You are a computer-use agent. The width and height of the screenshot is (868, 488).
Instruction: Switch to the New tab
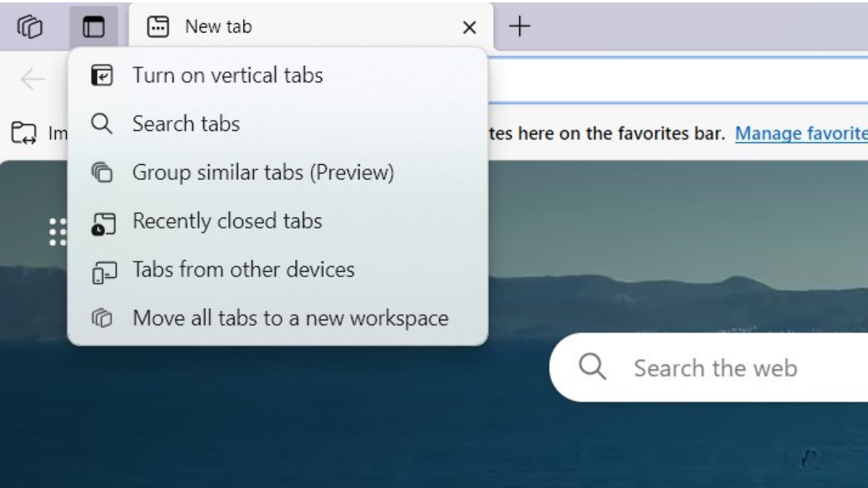tap(217, 26)
